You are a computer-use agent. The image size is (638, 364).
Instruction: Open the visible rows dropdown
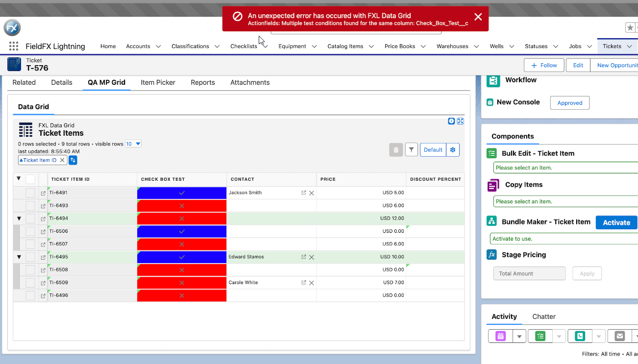[x=133, y=144]
